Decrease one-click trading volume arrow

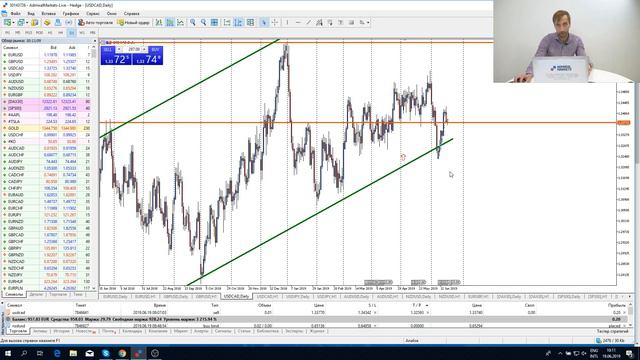119,49
